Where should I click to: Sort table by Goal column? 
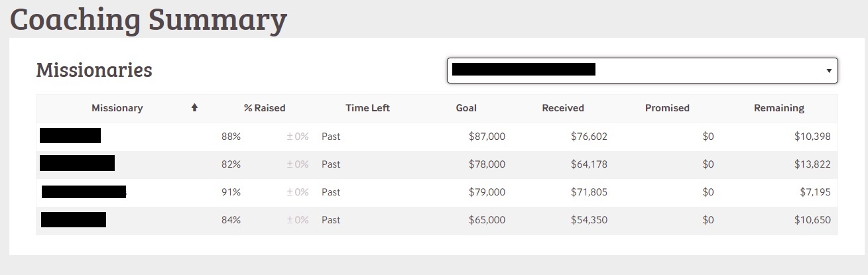pos(466,108)
